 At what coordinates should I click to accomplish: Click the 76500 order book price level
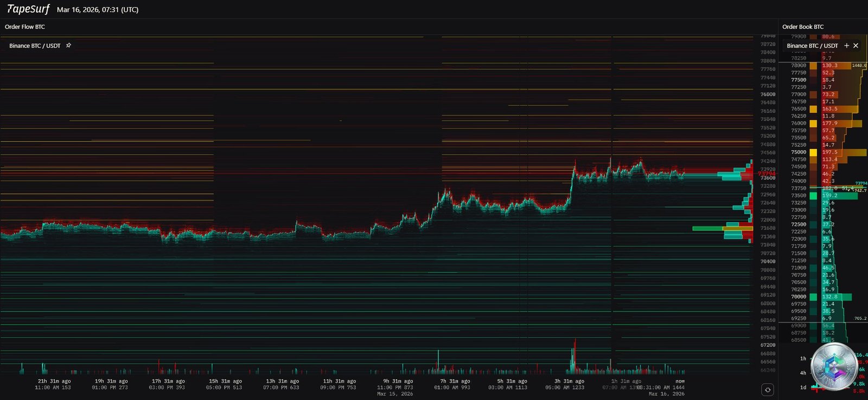coord(799,109)
